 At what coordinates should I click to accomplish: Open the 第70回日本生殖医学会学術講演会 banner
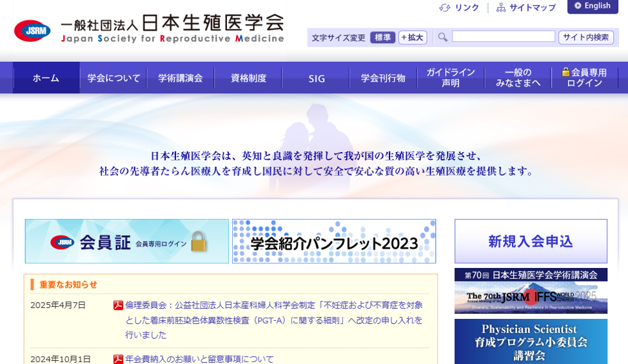pyautogui.click(x=531, y=291)
